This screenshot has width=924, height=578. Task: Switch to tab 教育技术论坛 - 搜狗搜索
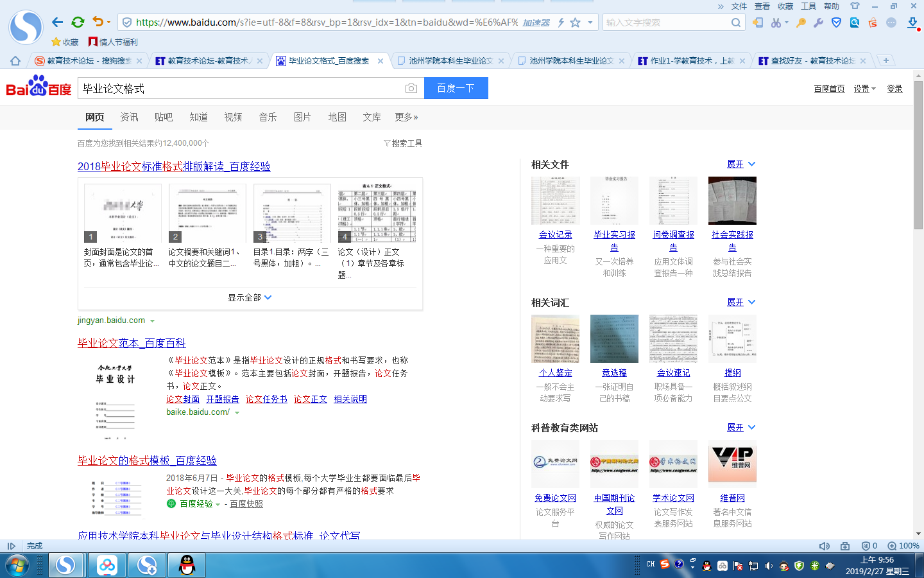point(88,61)
